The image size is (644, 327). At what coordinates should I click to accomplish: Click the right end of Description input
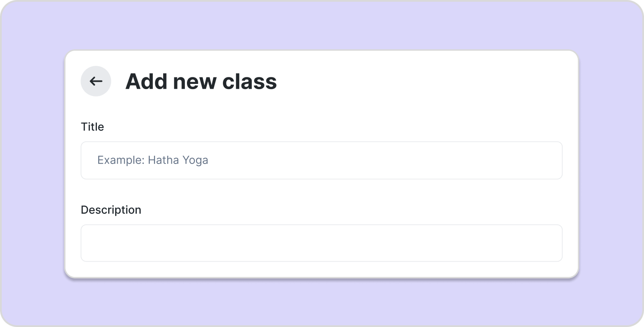pos(550,243)
